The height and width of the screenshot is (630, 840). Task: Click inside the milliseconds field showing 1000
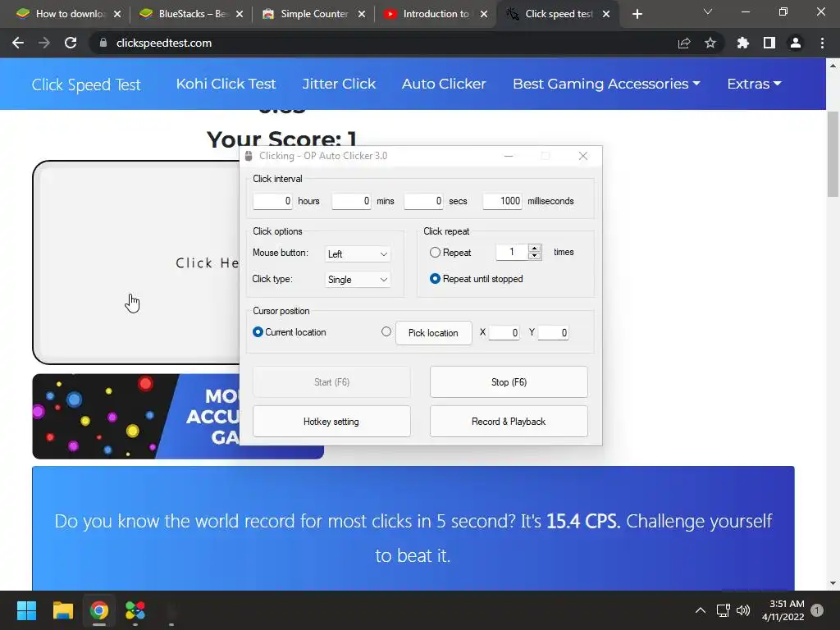503,201
